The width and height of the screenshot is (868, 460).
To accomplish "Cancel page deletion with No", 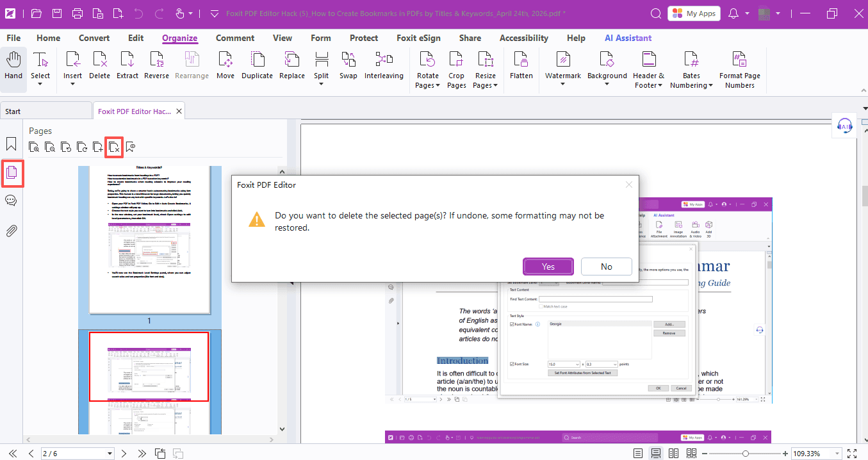I will coord(607,267).
